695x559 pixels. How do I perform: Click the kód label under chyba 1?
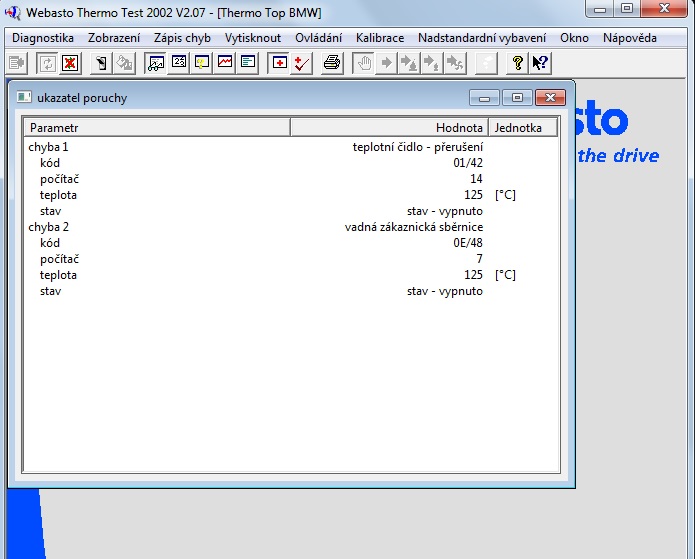click(50, 163)
